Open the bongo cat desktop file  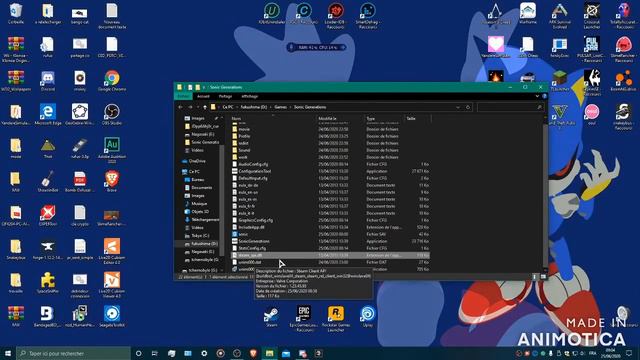[x=80, y=13]
